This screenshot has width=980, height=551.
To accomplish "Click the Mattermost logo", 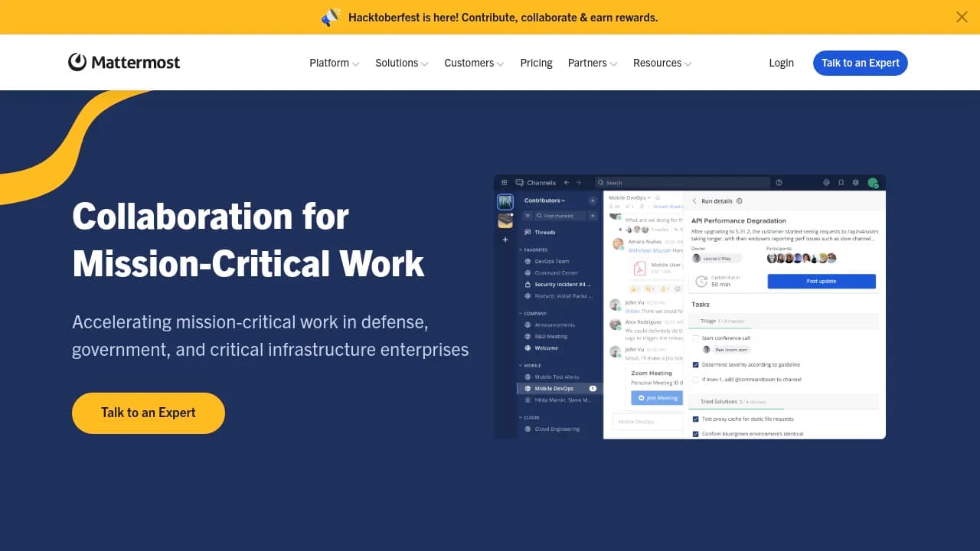I will point(124,62).
